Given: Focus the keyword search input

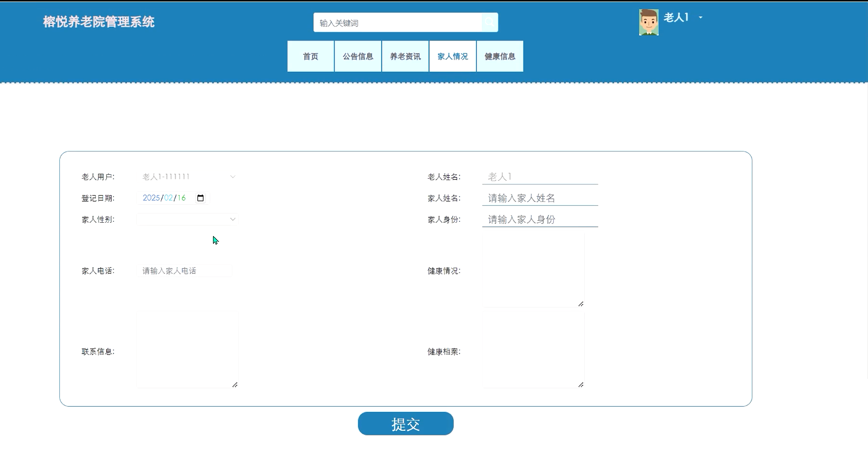Looking at the screenshot, I should (398, 23).
